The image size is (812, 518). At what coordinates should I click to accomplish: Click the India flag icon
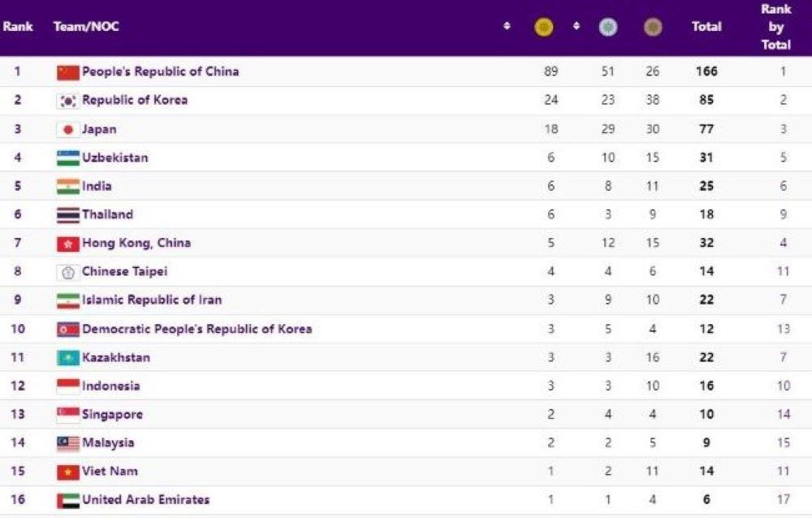tap(68, 187)
